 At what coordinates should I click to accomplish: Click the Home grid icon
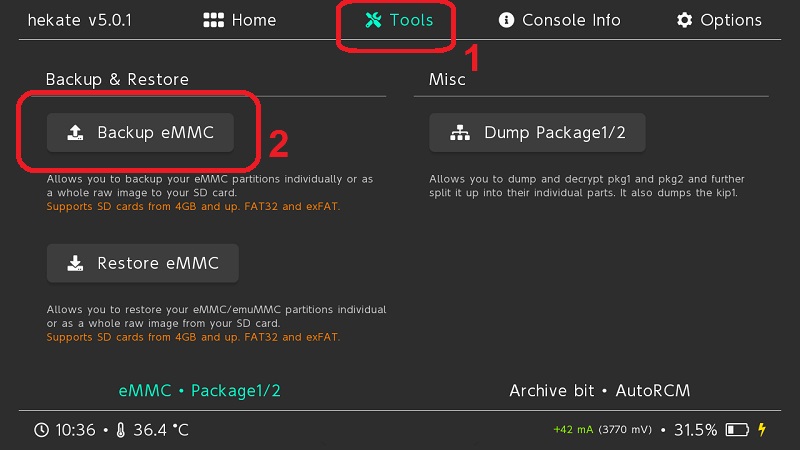(x=212, y=20)
